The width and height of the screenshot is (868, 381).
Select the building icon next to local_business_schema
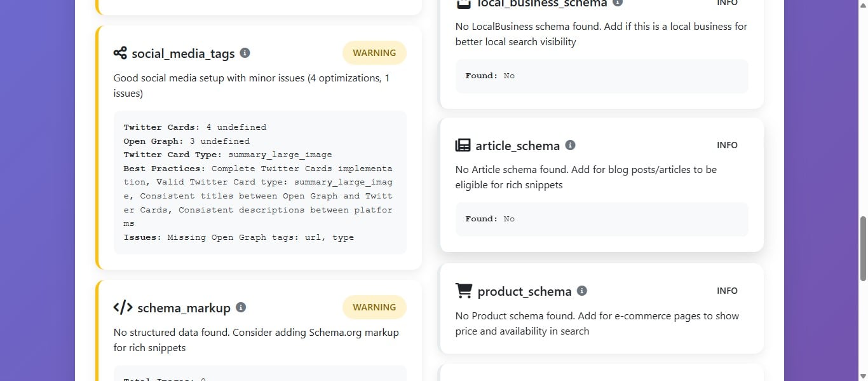463,4
